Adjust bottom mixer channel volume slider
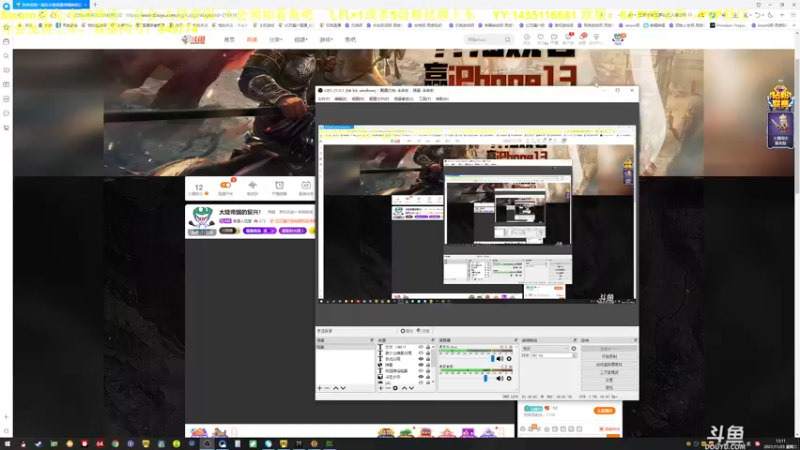Viewport: 800px width, 450px height. [x=486, y=379]
